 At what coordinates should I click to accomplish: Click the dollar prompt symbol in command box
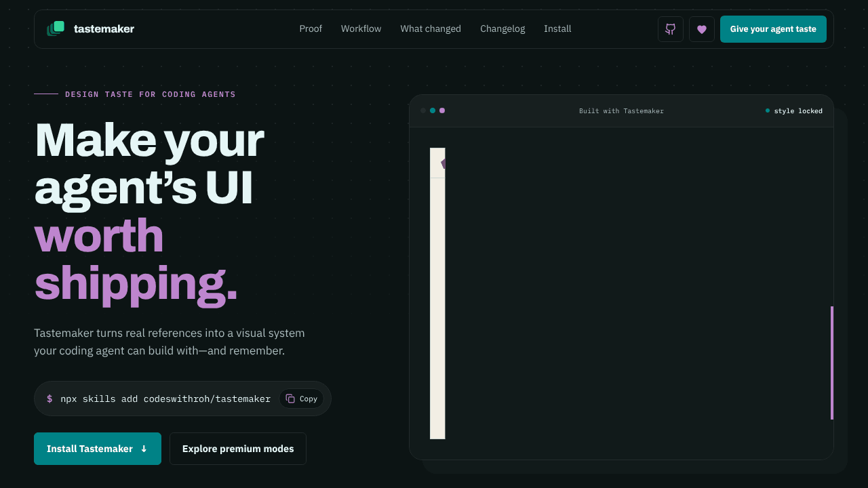pyautogui.click(x=50, y=399)
